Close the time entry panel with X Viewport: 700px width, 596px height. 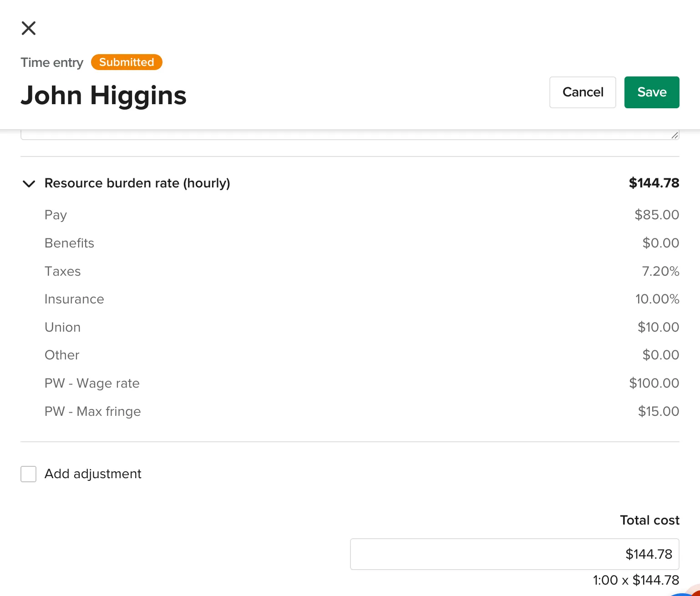(x=29, y=28)
